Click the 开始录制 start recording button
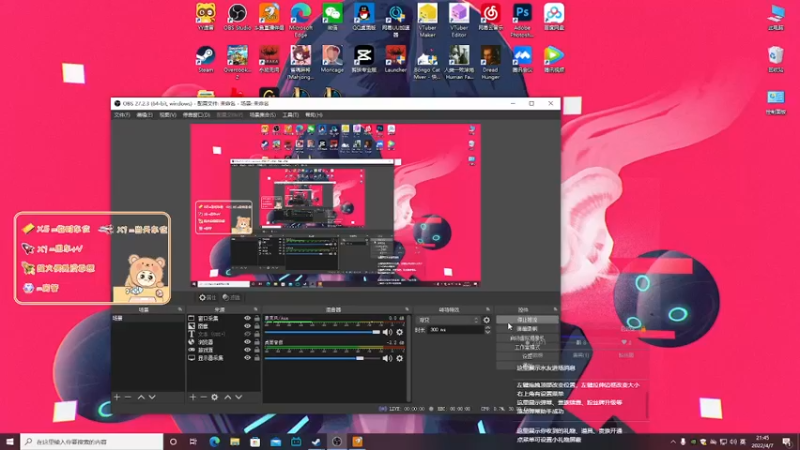The width and height of the screenshot is (800, 450). point(527,329)
